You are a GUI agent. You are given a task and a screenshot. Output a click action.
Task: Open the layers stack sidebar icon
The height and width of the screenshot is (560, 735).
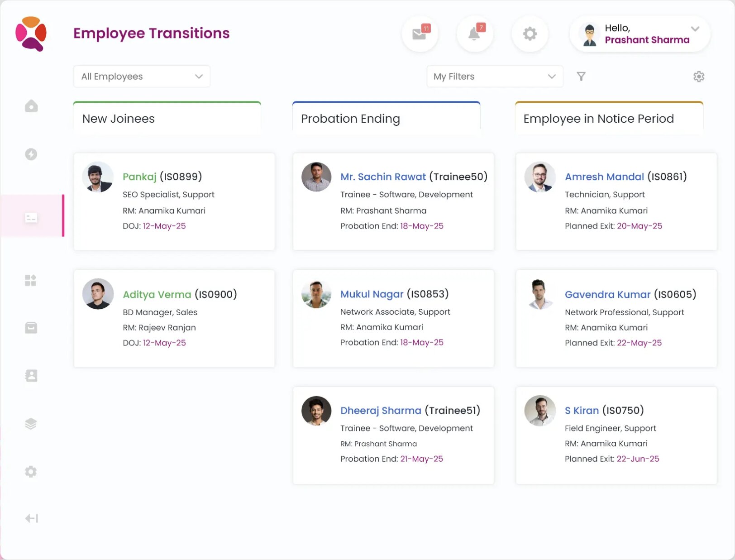pyautogui.click(x=31, y=424)
